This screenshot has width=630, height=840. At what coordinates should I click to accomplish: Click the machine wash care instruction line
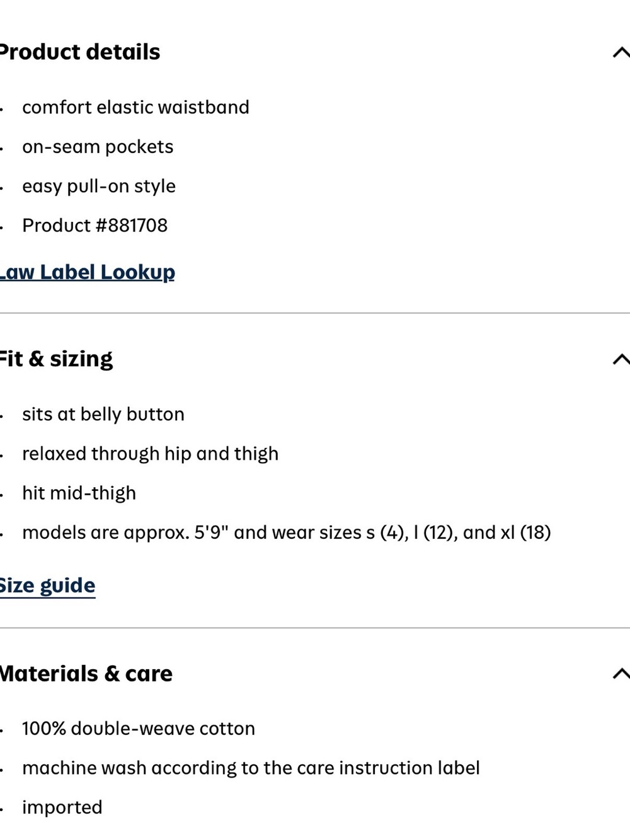coord(251,768)
